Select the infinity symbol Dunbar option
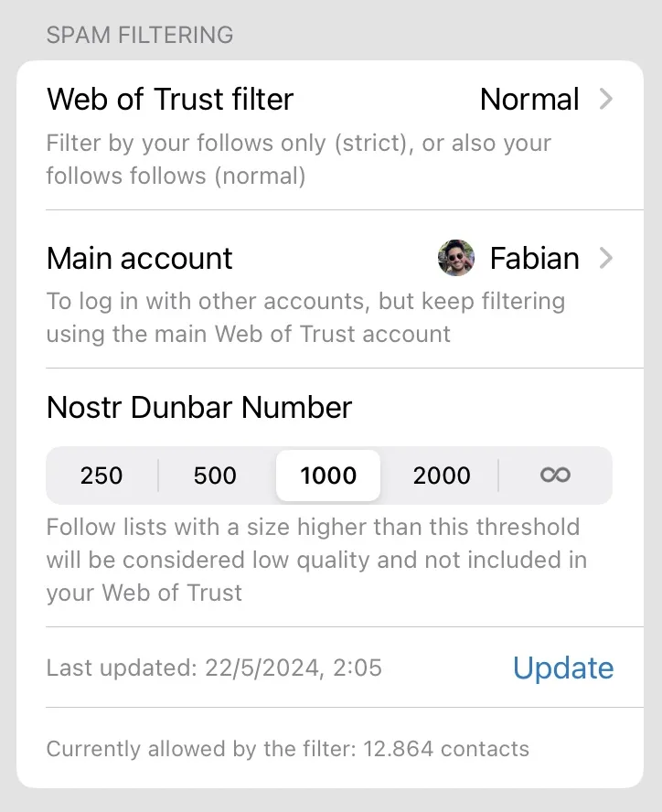Screen dimensions: 662x812 (555, 475)
